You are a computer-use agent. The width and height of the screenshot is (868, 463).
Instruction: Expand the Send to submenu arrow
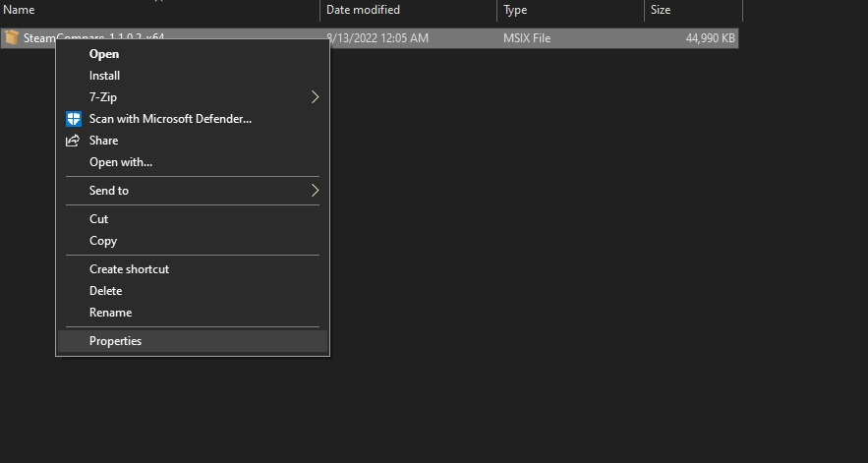point(315,191)
